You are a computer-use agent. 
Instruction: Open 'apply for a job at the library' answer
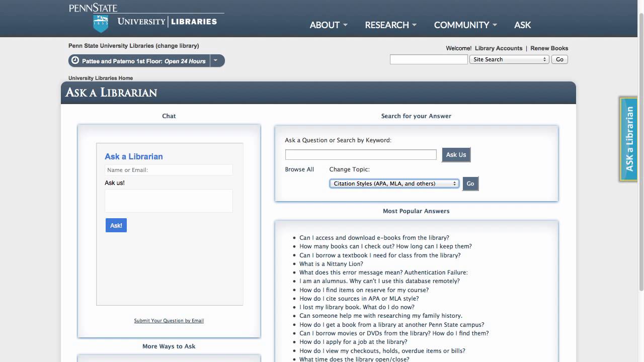tap(353, 342)
